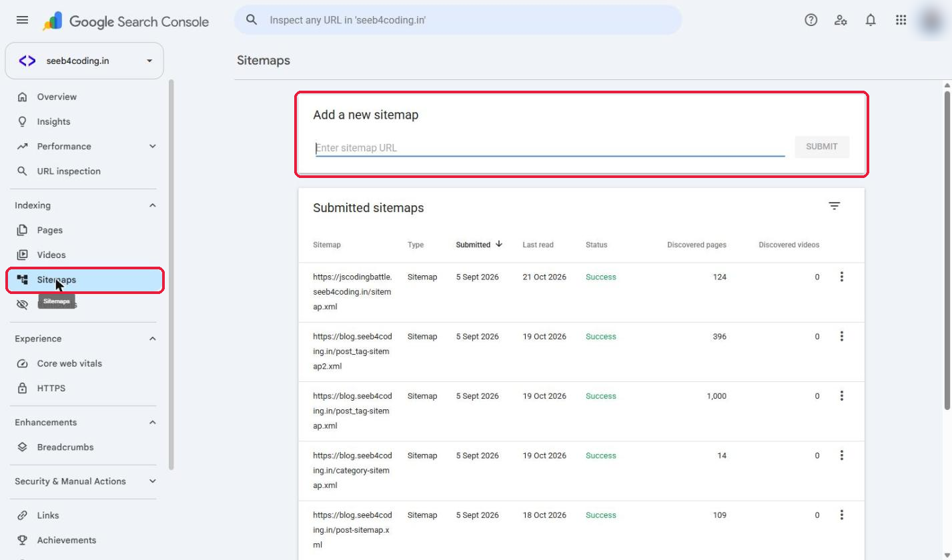Sort by the Last read column header
Screen dimensions: 952x560
pyautogui.click(x=538, y=245)
